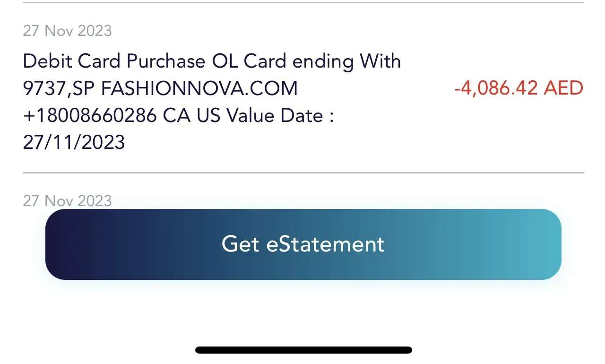Click the FASHIONNOVA.COM merchant name

pos(199,88)
